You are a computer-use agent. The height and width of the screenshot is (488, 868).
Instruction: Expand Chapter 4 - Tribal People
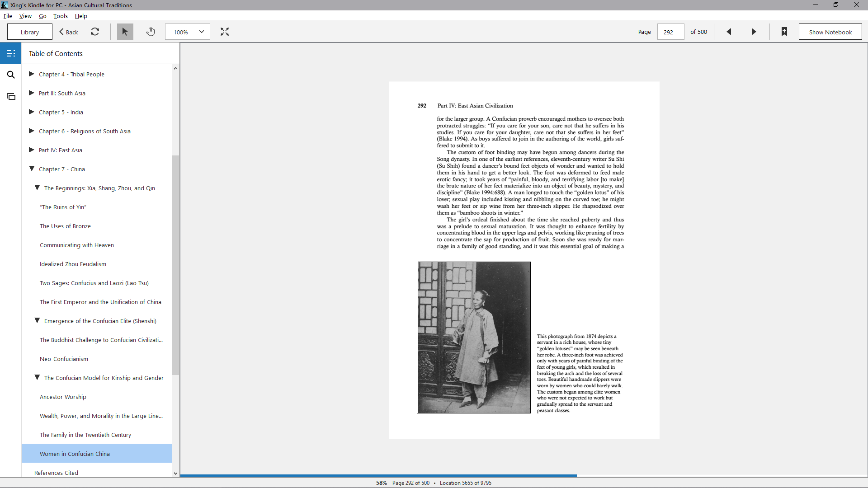tap(32, 74)
